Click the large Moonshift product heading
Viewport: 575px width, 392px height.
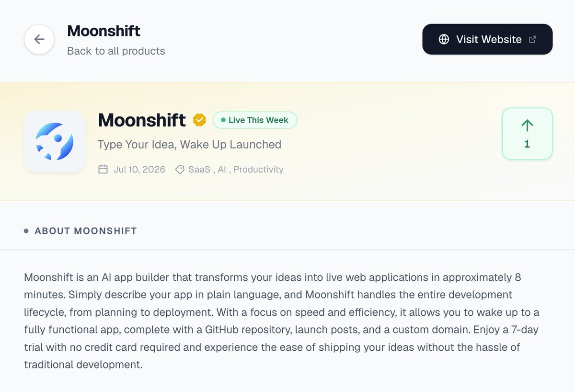coord(142,120)
